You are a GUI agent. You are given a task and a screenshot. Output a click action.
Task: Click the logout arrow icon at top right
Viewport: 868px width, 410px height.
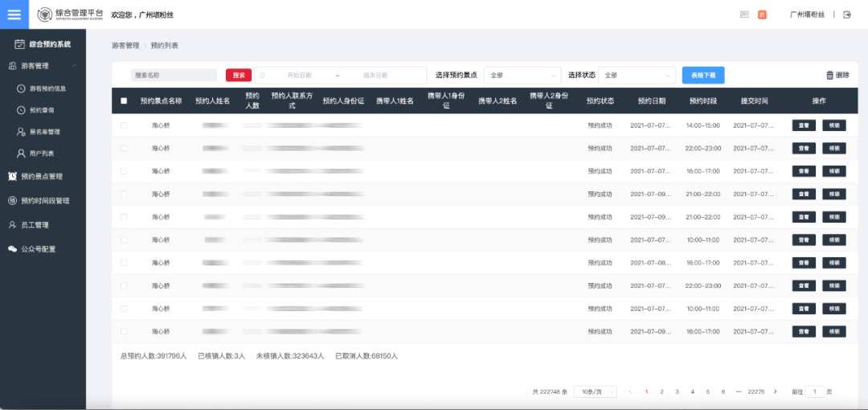coord(846,15)
